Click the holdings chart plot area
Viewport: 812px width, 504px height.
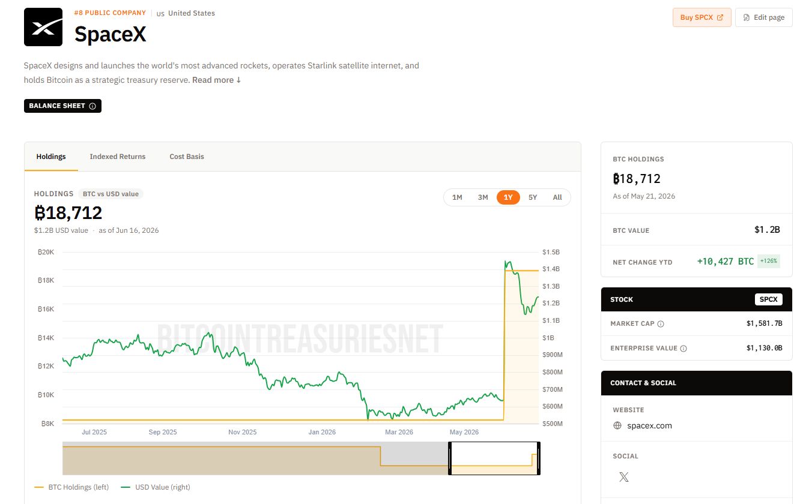pyautogui.click(x=300, y=338)
